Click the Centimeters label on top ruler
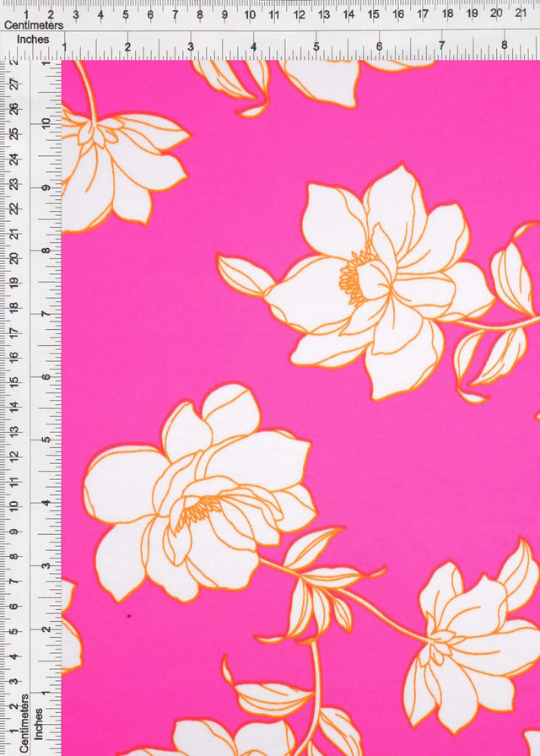 pyautogui.click(x=33, y=26)
